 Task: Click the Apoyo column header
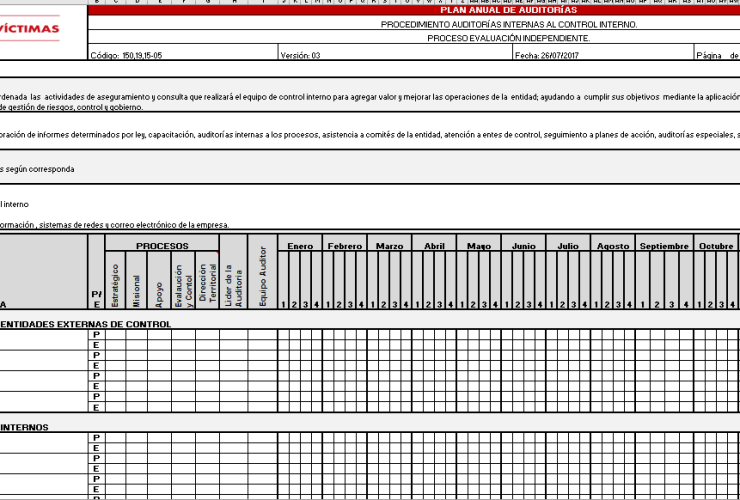(160, 283)
